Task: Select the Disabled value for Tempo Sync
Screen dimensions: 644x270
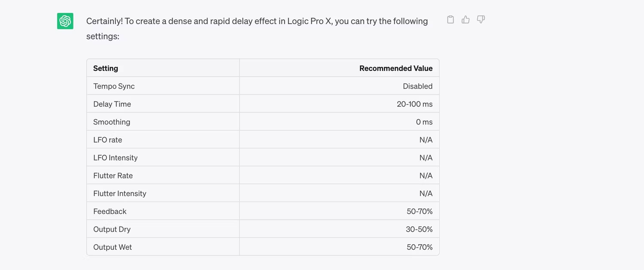Action: pyautogui.click(x=418, y=86)
